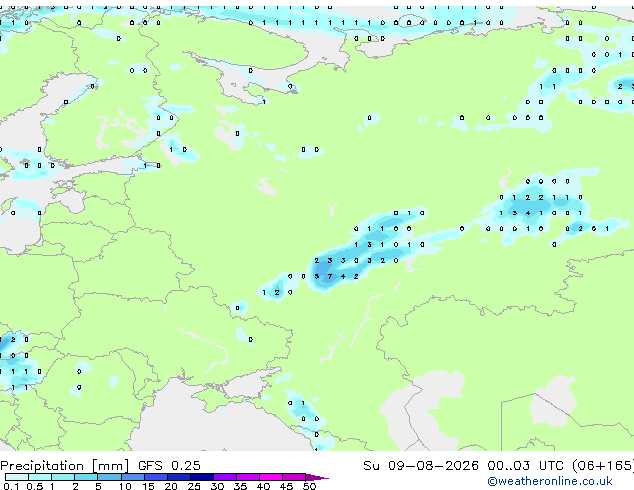The height and width of the screenshot is (490, 634).
Task: Click the '7' precipitation value on the map
Action: [x=330, y=277]
